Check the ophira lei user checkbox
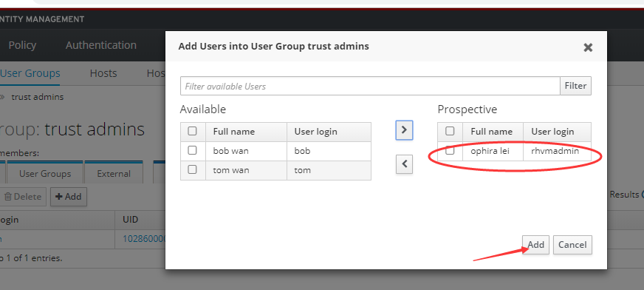 451,151
